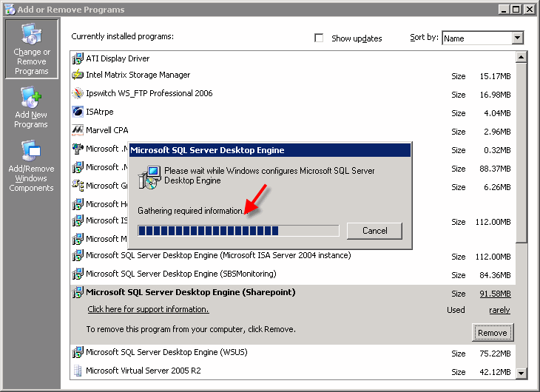The width and height of the screenshot is (540, 392).
Task: Click the Microsoft Gr... program icon
Action: point(78,186)
